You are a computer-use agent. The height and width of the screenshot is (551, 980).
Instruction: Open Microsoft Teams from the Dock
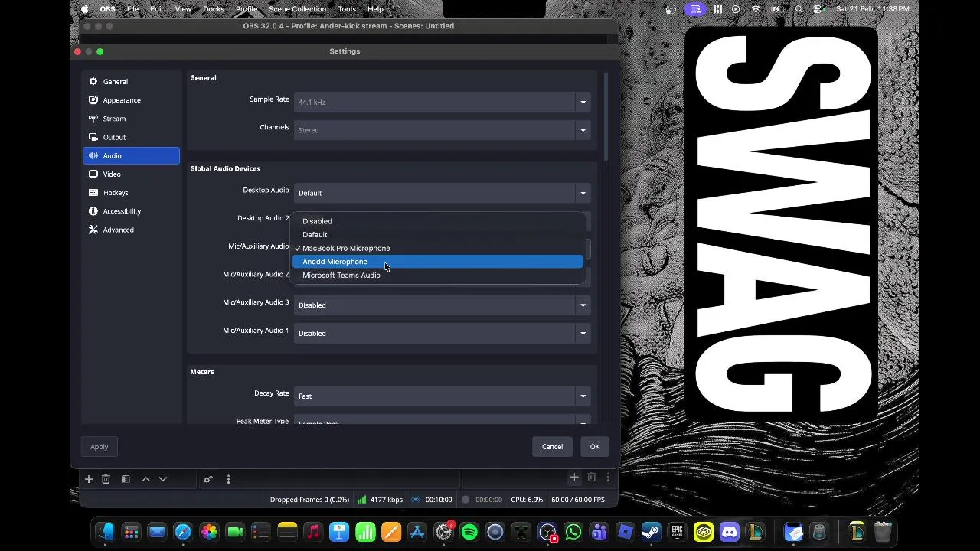599,532
